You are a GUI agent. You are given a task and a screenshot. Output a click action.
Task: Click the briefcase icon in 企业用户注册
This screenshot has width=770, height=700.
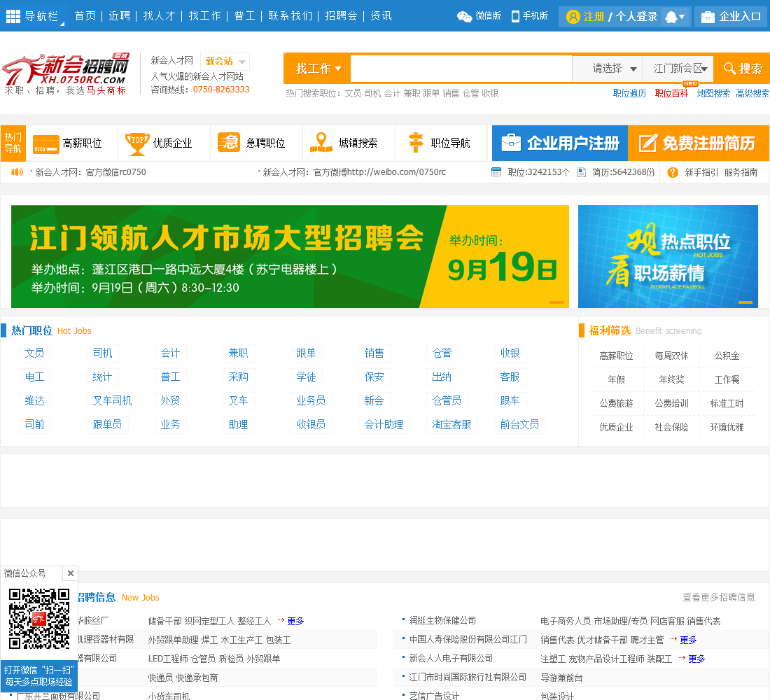point(511,143)
